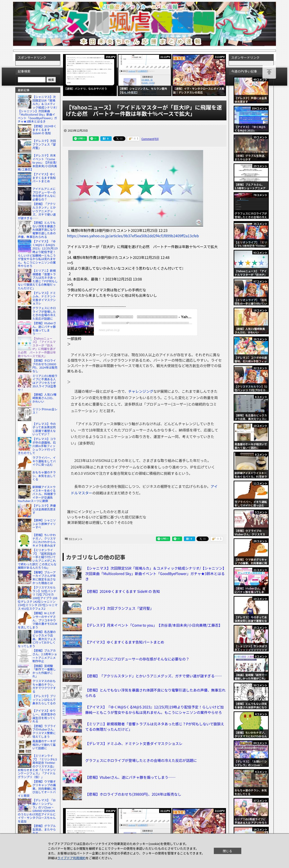Open sidebar 【朗報】人気CV種﨑敦美さん link
Image resolution: width=289 pixels, height=868 pixels.
pyautogui.click(x=44, y=398)
